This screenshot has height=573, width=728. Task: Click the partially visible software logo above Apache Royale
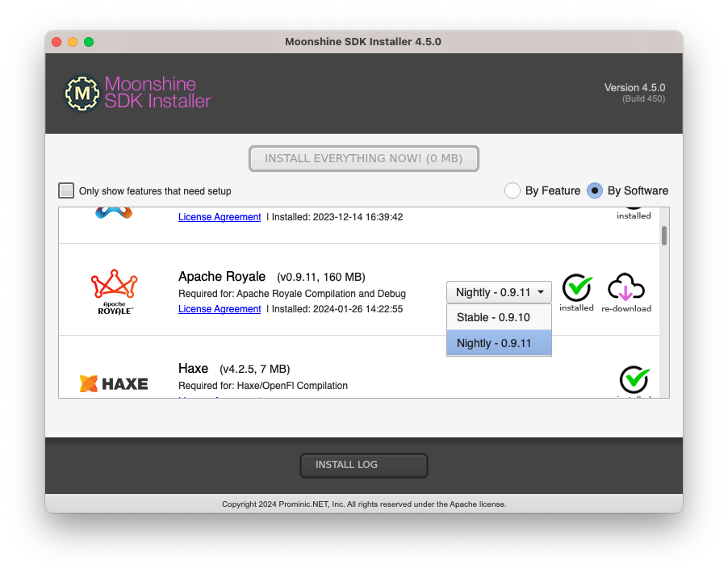coord(113,211)
